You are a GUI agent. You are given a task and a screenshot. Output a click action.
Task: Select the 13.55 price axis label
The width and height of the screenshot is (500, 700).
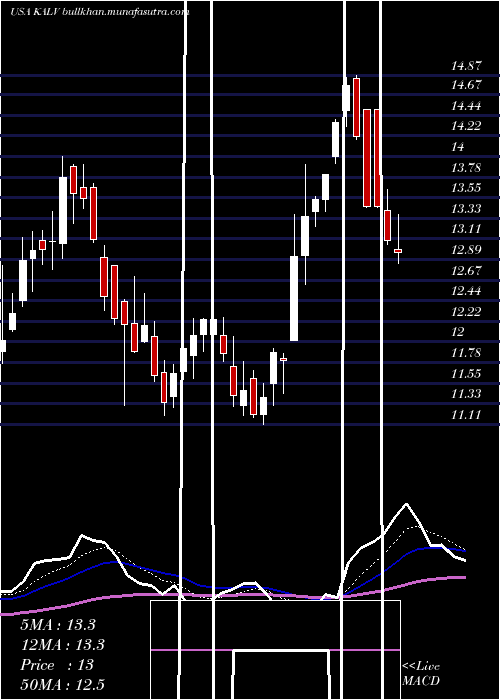(x=466, y=188)
